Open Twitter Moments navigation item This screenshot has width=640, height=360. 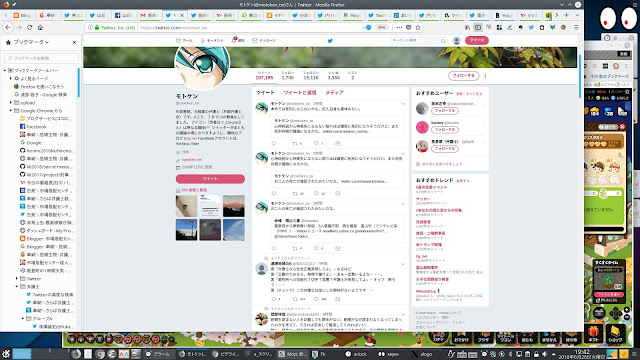pos(212,40)
